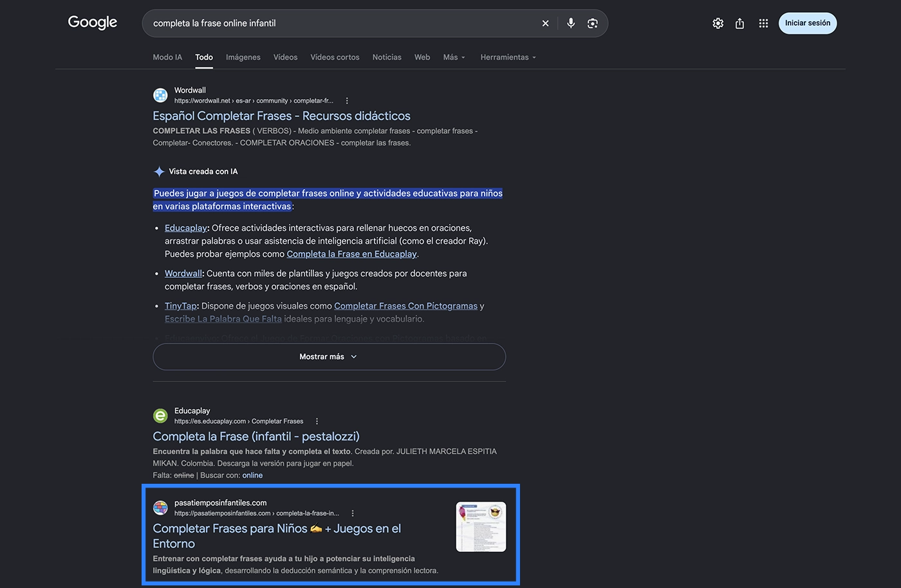Open the TinyTap link
Screen dimensions: 901x588
181,306
